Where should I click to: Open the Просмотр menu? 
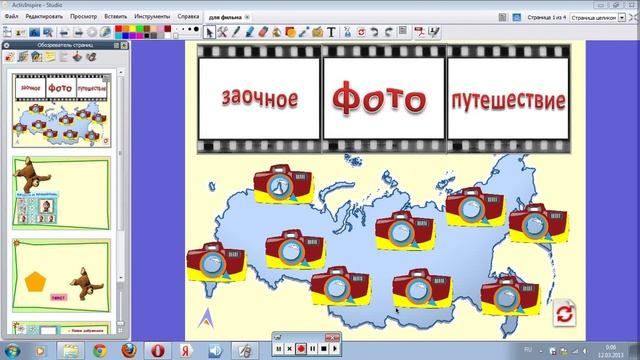[84, 17]
